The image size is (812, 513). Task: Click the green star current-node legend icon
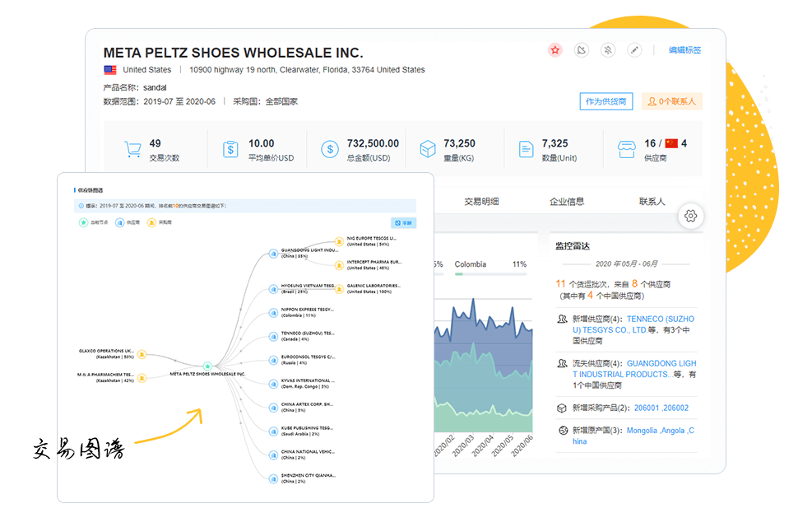coord(83,223)
